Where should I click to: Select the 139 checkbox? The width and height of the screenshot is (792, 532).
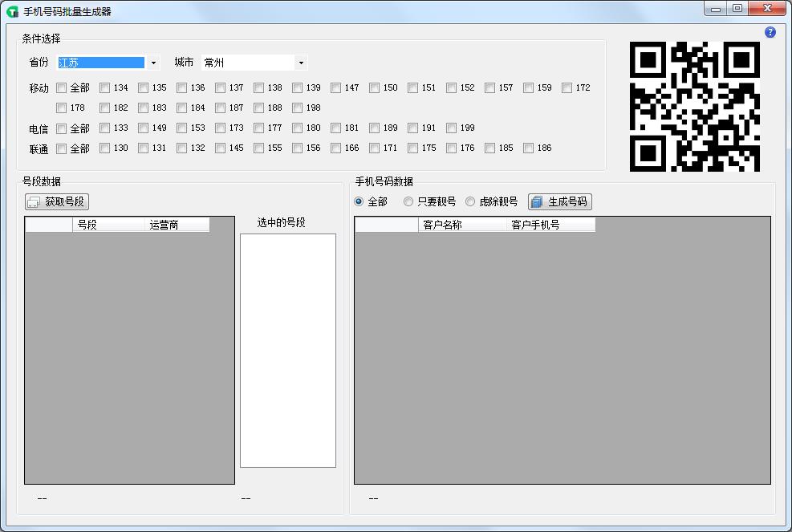pos(297,88)
